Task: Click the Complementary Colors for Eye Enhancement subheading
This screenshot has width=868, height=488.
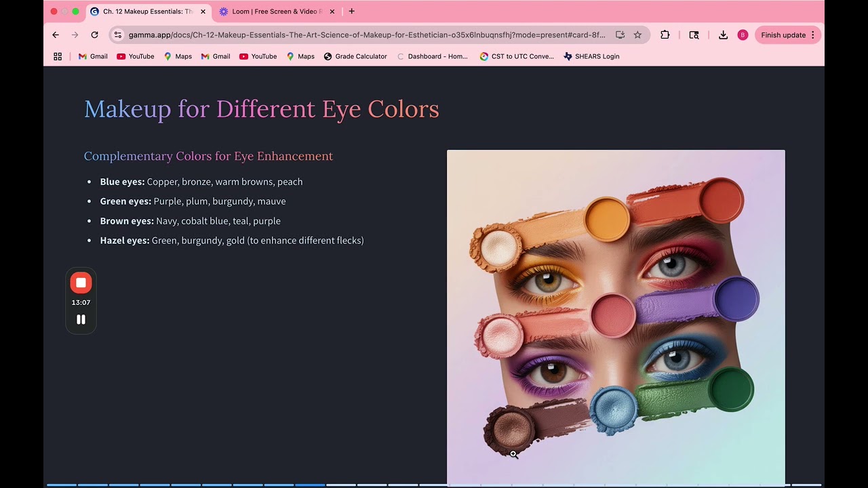Action: pos(208,156)
